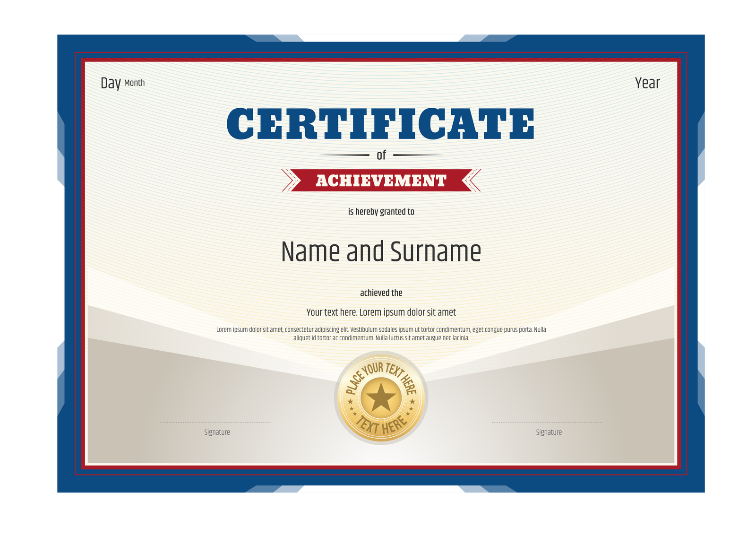
Task: Select the CERTIFICATE title heading
Action: pos(380,124)
